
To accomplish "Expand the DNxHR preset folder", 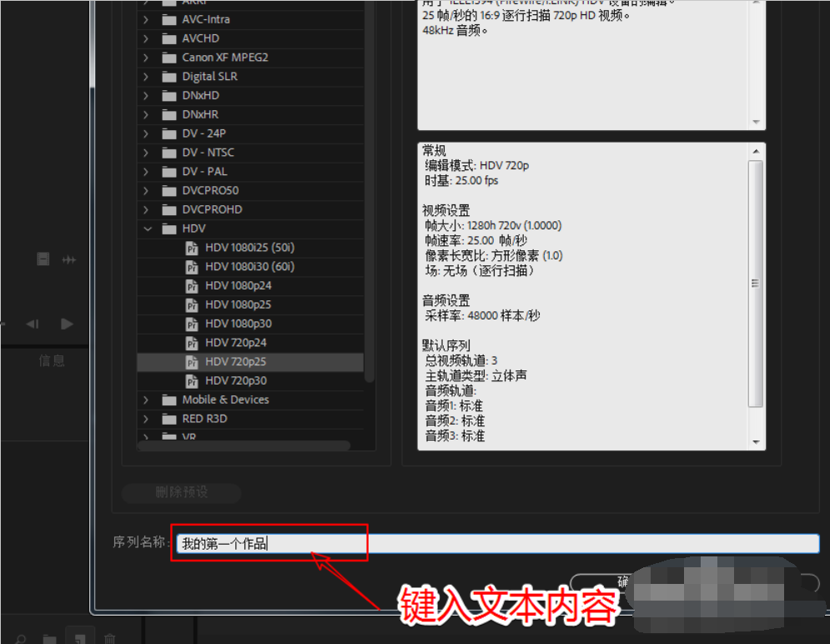I will pos(146,115).
